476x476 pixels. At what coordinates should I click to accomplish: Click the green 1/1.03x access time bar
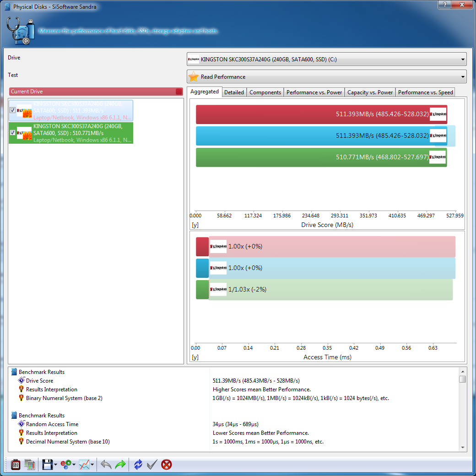(202, 290)
